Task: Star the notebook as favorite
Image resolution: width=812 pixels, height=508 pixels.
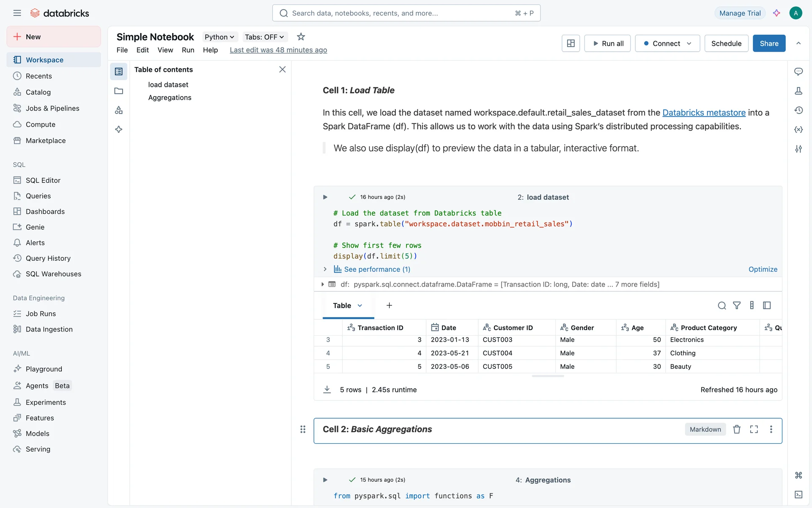Action: (301, 37)
